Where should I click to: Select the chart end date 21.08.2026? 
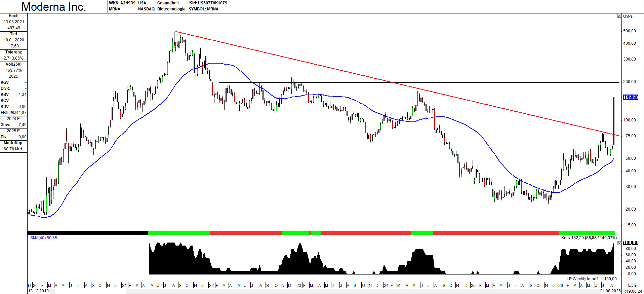[x=610, y=291]
